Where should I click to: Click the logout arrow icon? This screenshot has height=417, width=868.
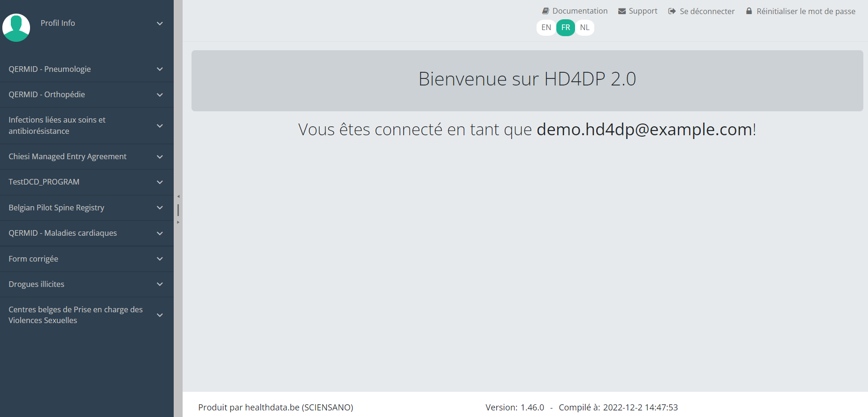pos(672,11)
